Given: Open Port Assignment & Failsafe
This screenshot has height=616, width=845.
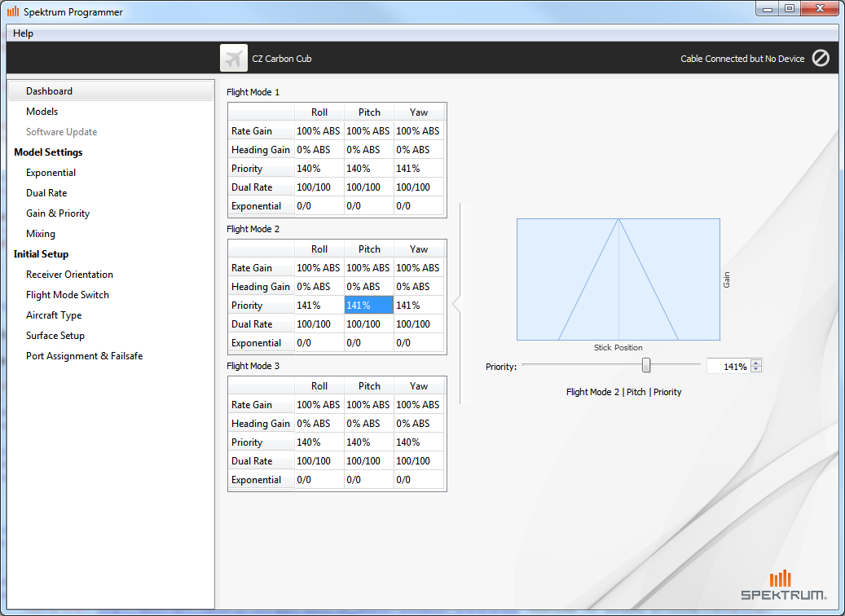Looking at the screenshot, I should tap(84, 356).
